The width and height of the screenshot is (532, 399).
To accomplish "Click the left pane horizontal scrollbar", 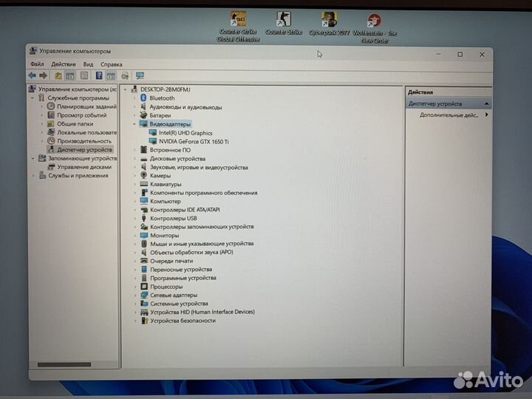I will 64,364.
